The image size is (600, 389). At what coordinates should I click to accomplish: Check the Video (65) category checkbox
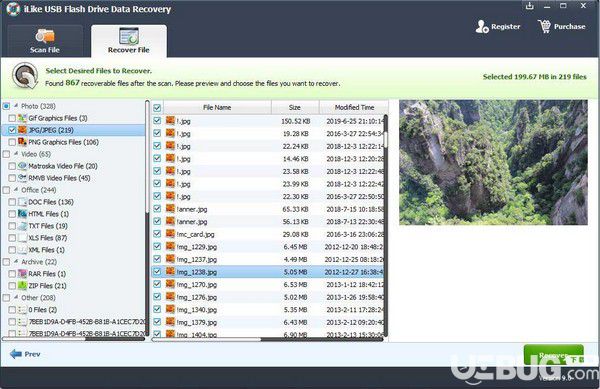(x=6, y=154)
